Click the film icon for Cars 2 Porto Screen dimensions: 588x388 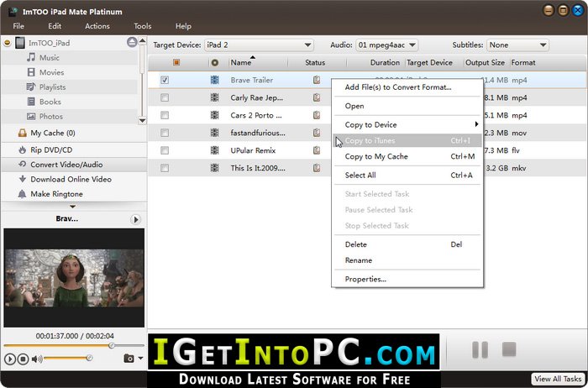[214, 115]
